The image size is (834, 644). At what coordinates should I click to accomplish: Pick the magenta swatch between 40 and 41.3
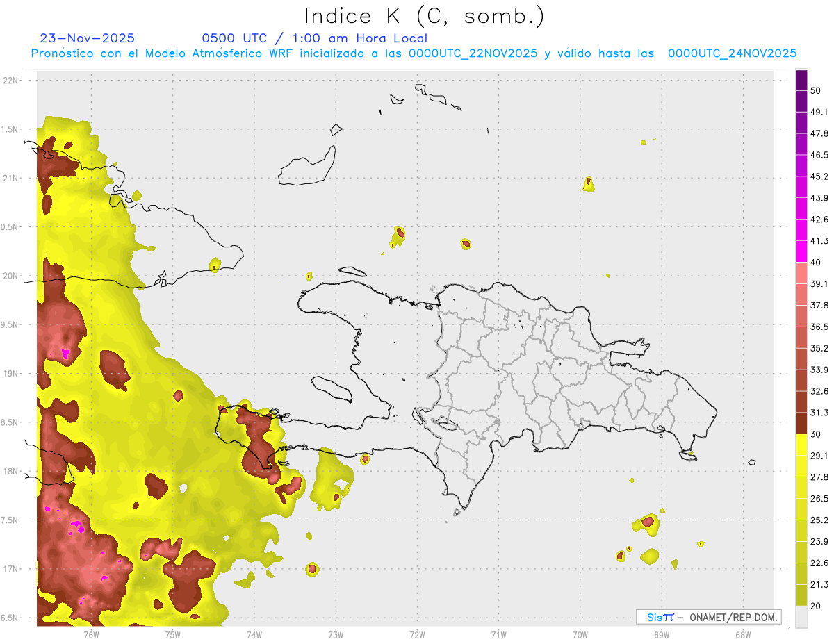[x=801, y=251]
